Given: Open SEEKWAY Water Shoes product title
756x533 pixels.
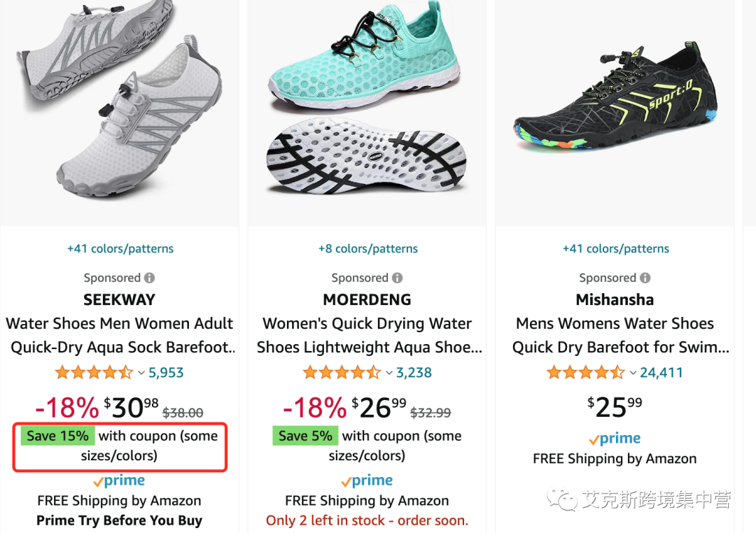Looking at the screenshot, I should click(x=120, y=335).
